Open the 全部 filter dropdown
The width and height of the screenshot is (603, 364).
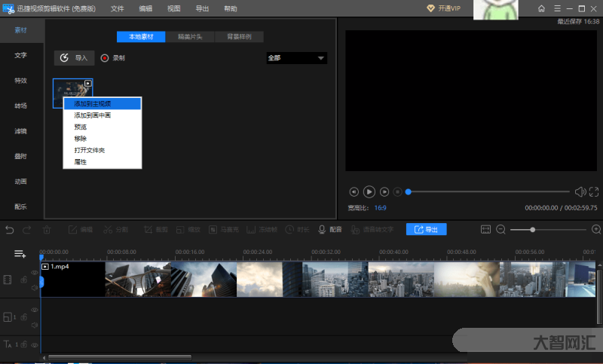(x=296, y=58)
